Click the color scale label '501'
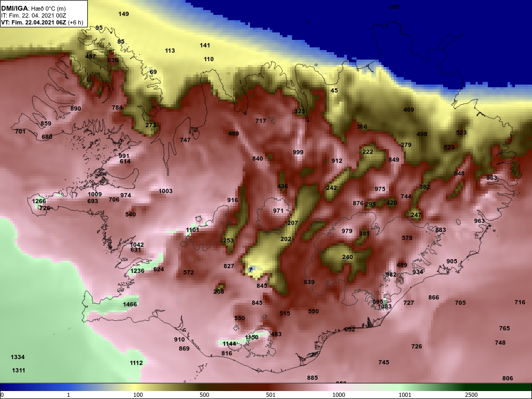Viewport: 532px width, 399px height. coord(271,395)
